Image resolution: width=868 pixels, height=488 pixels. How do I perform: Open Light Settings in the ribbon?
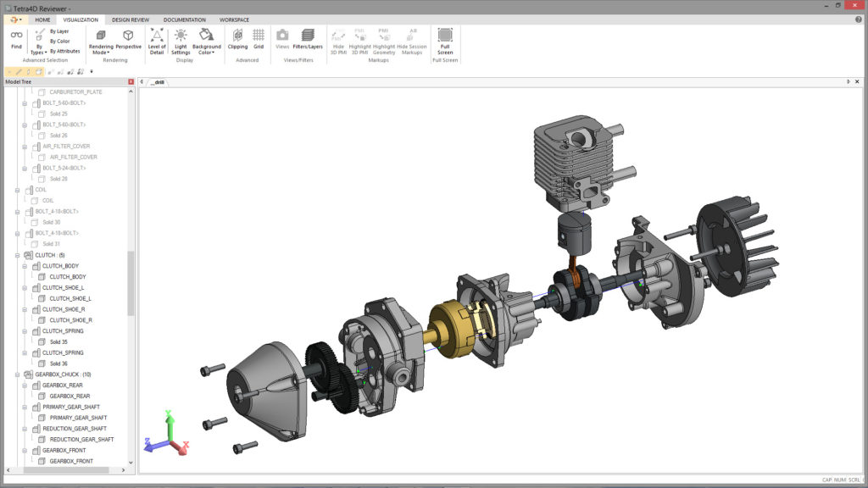[181, 40]
